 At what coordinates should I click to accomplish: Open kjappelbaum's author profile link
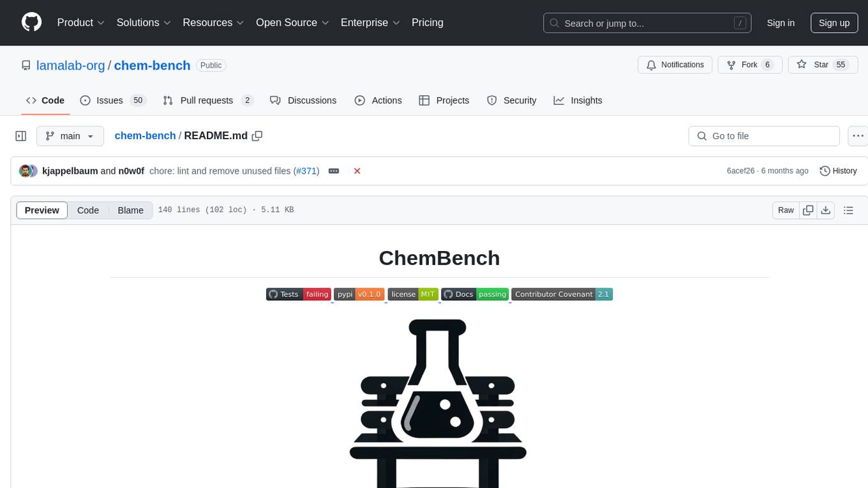coord(70,171)
